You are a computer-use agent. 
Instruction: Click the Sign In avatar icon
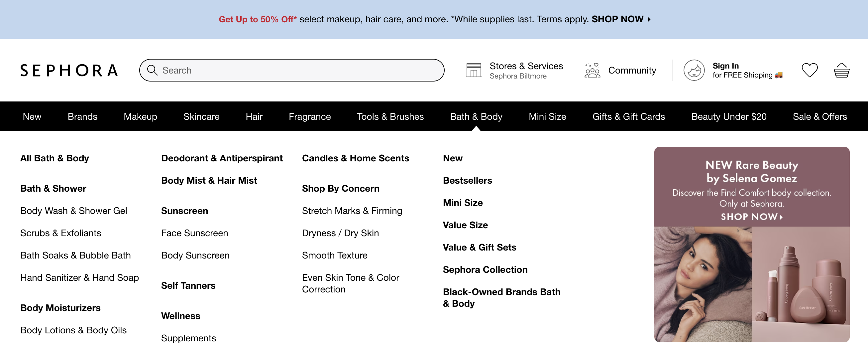pyautogui.click(x=694, y=70)
